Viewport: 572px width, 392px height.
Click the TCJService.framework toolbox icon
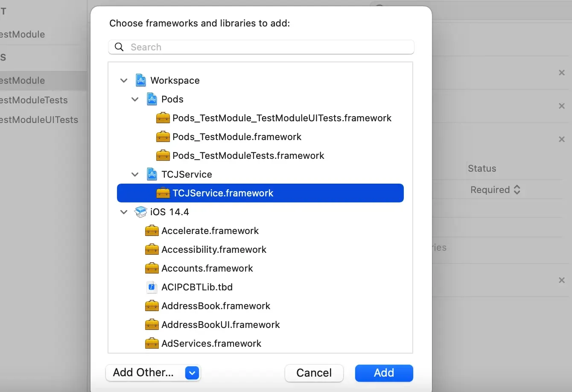163,193
